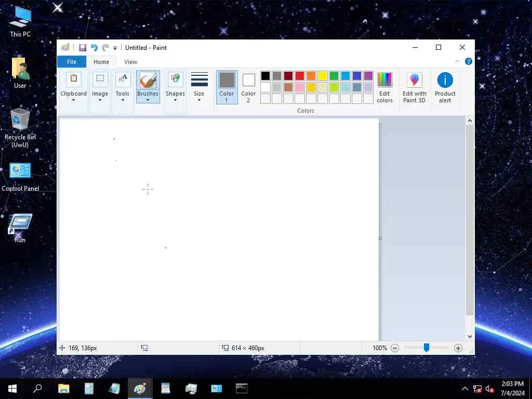The height and width of the screenshot is (399, 532).
Task: Click the Tools icon
Action: point(123,79)
